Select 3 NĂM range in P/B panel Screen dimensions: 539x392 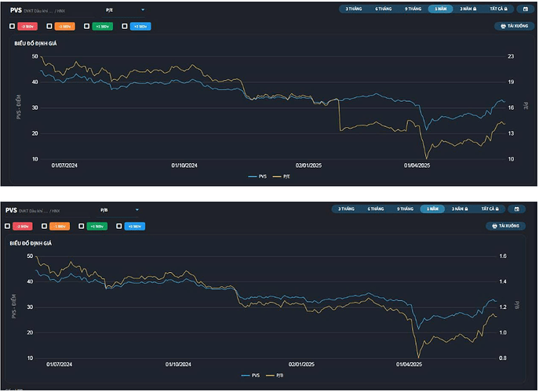click(459, 209)
